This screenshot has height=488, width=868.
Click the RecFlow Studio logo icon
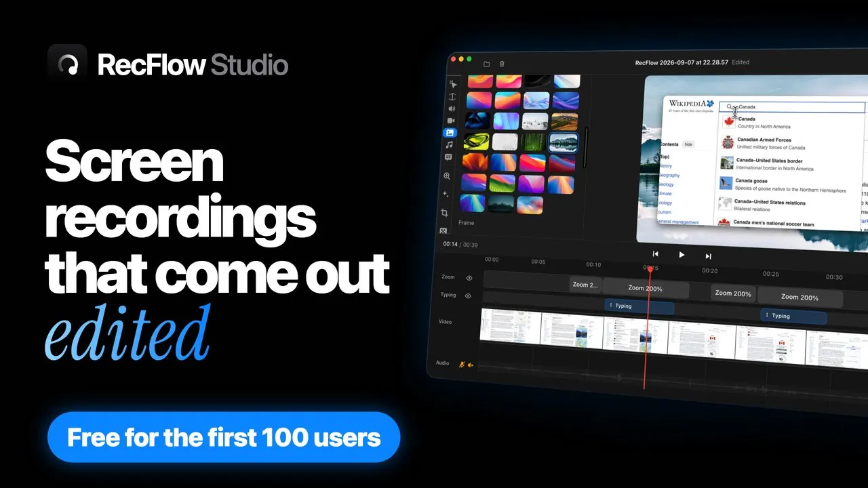tap(68, 64)
